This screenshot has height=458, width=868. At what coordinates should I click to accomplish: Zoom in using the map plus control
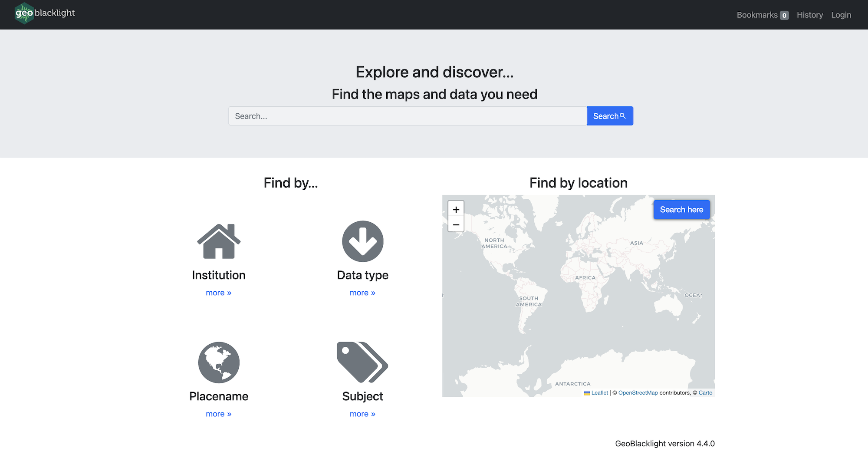[456, 209]
